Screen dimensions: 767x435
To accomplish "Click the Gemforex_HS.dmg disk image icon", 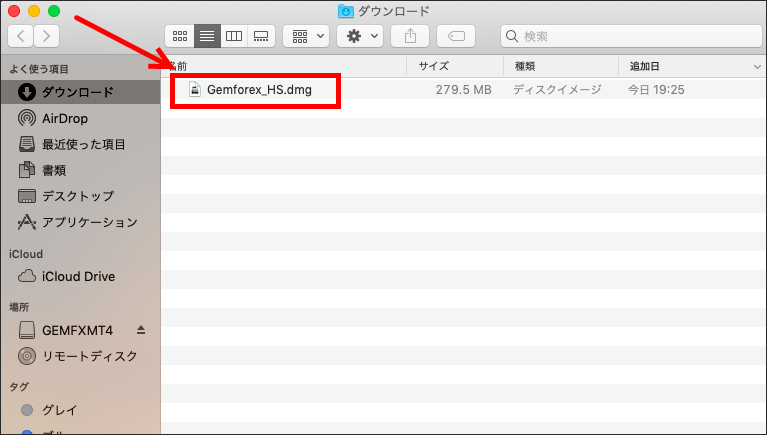I will [195, 90].
